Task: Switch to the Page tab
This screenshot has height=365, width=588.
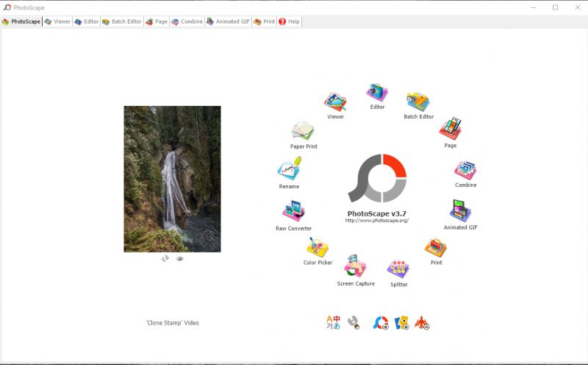Action: tap(157, 21)
